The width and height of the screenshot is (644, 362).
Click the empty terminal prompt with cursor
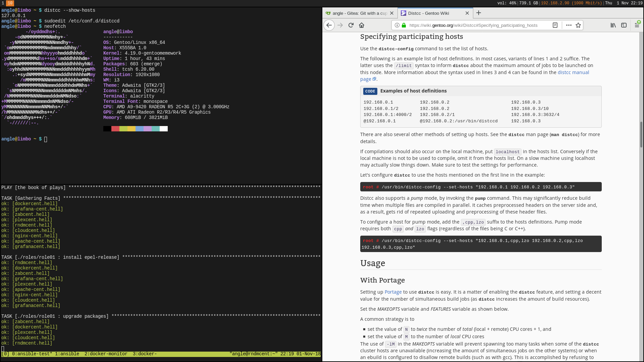pos(24,139)
